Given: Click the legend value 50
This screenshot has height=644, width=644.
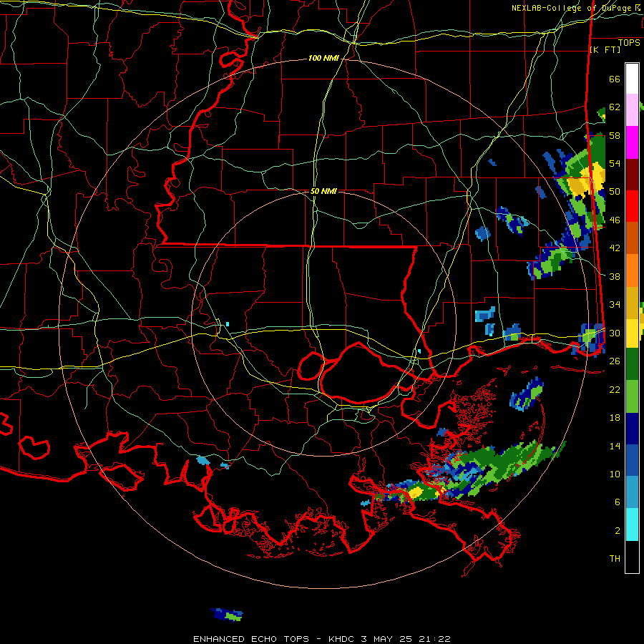Looking at the screenshot, I should 615,192.
